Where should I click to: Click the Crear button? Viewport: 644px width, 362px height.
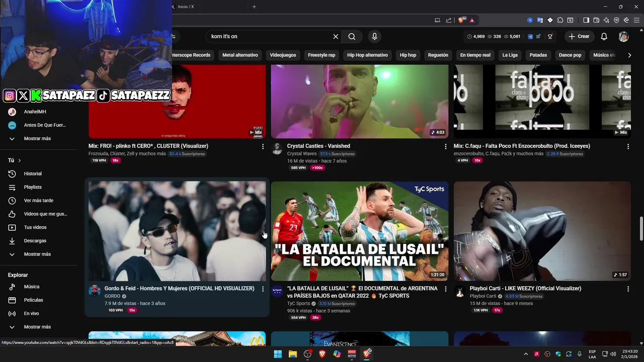pos(579,36)
